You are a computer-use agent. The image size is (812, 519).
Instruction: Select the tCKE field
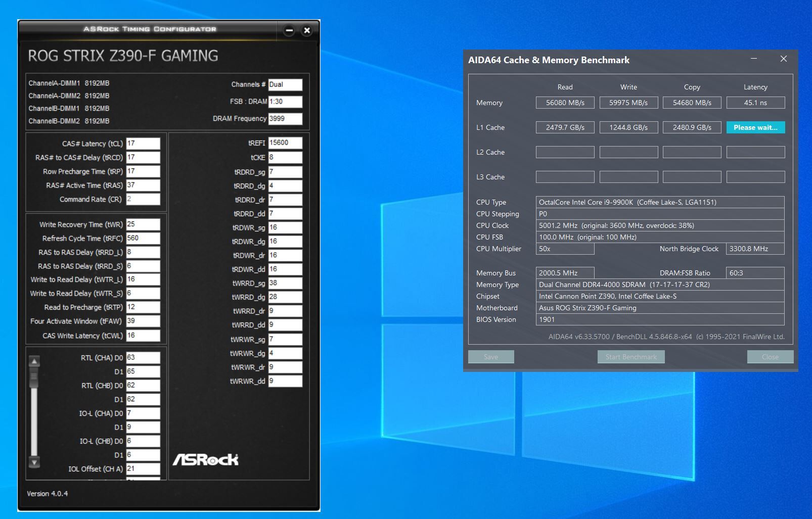pyautogui.click(x=285, y=157)
